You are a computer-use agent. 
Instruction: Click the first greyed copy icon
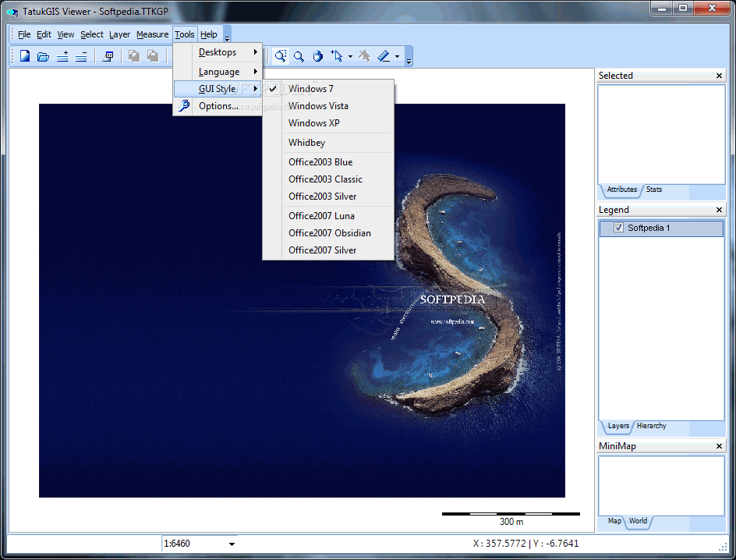134,56
